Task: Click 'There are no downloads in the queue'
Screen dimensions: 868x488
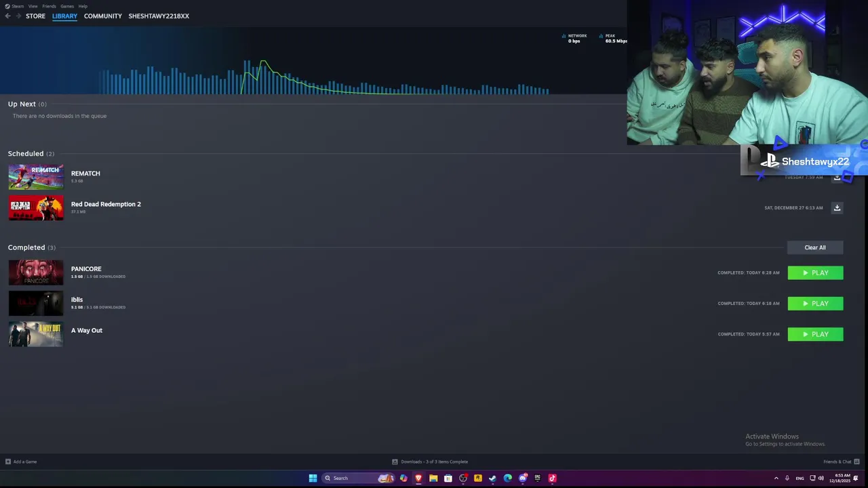Action: tap(60, 116)
